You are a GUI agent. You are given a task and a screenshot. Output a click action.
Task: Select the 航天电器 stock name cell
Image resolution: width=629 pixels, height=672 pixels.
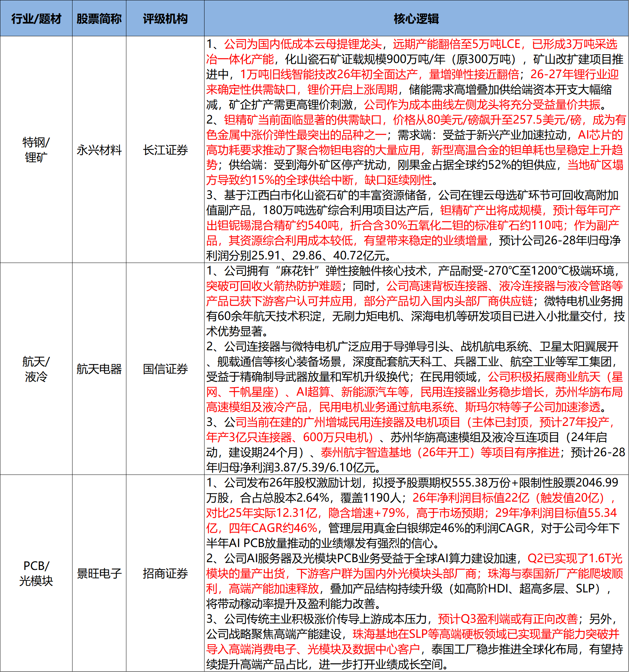99,369
